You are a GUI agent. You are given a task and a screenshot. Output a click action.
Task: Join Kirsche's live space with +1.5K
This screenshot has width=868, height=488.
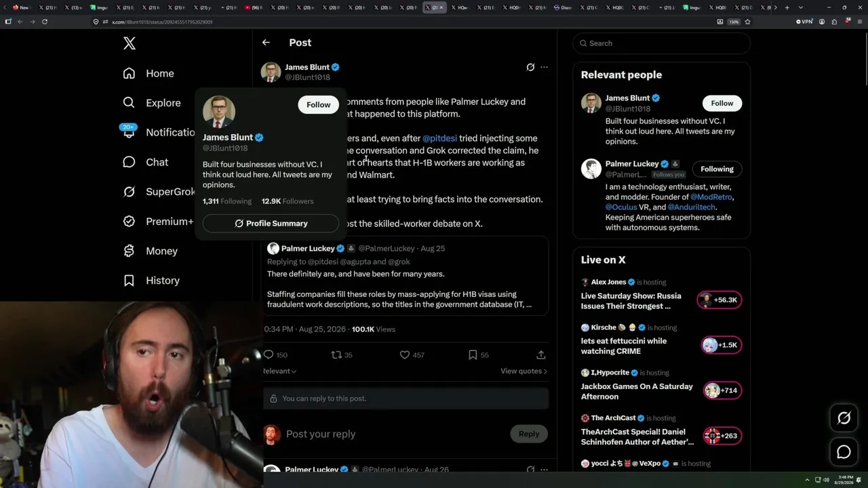[722, 345]
